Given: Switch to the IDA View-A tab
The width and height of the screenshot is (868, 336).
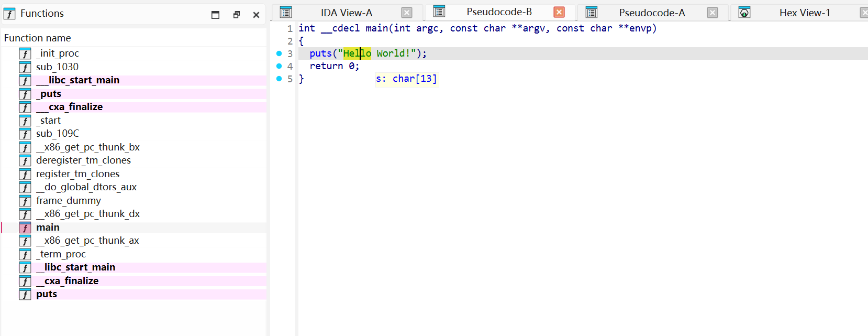Looking at the screenshot, I should point(347,13).
